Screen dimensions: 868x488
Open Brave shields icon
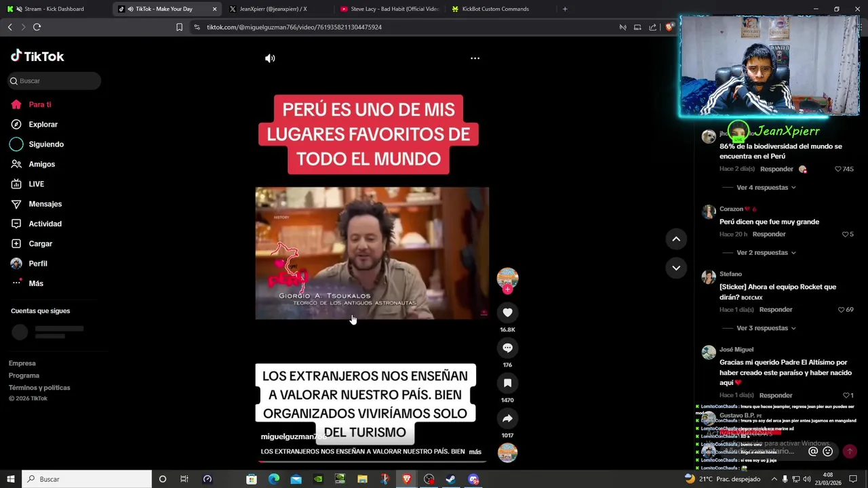(669, 27)
